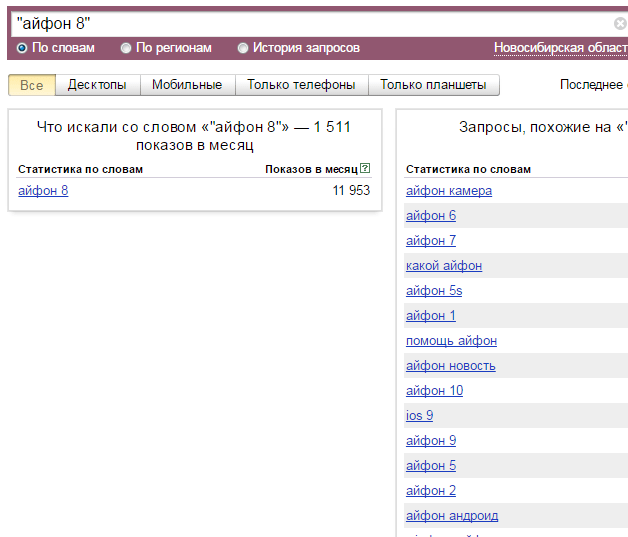Open the help question mark next to Показов в месяц
This screenshot has height=537, width=628.
[365, 168]
